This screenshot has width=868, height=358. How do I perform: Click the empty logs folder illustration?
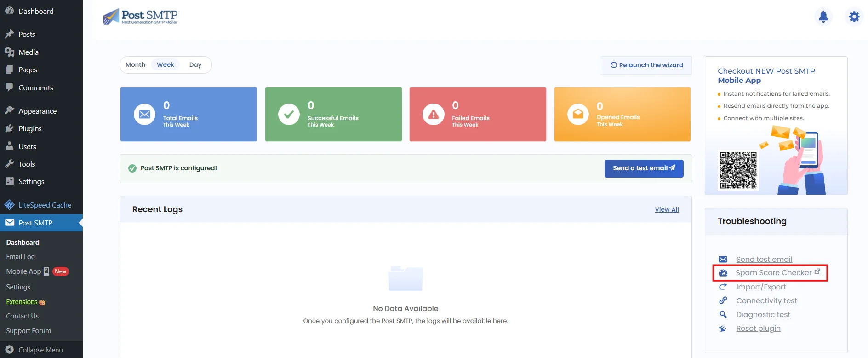pos(405,278)
